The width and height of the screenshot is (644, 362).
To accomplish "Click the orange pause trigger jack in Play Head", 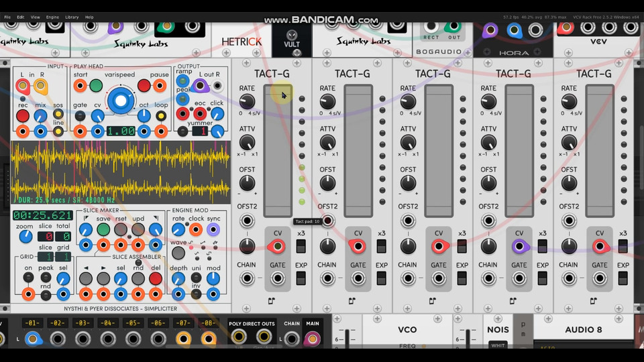I will (x=160, y=86).
